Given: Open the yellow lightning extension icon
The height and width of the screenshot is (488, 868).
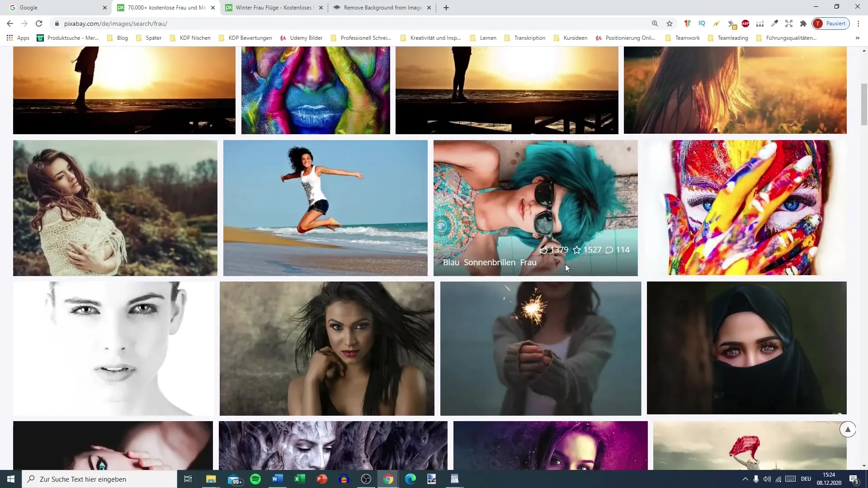Looking at the screenshot, I should coord(716,23).
